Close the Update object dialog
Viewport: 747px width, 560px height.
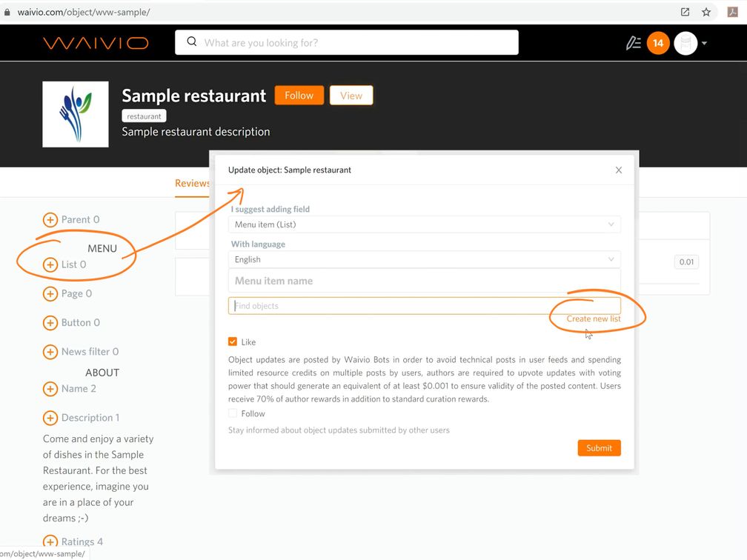(619, 170)
